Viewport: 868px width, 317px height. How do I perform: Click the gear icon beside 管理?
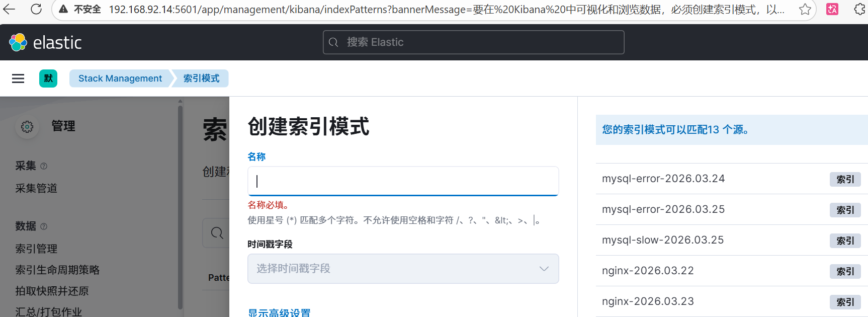coord(27,127)
